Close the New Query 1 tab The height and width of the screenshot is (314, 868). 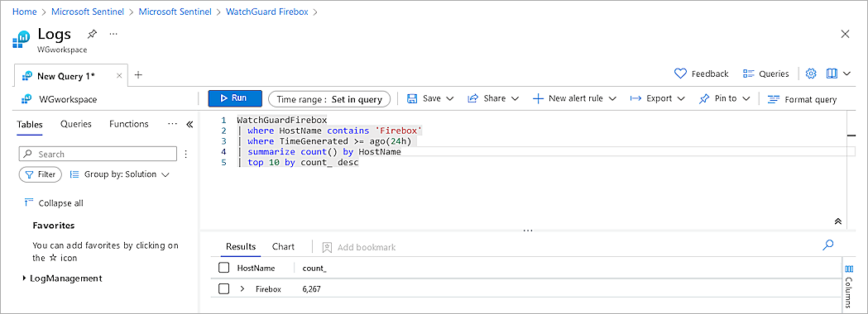coord(119,76)
